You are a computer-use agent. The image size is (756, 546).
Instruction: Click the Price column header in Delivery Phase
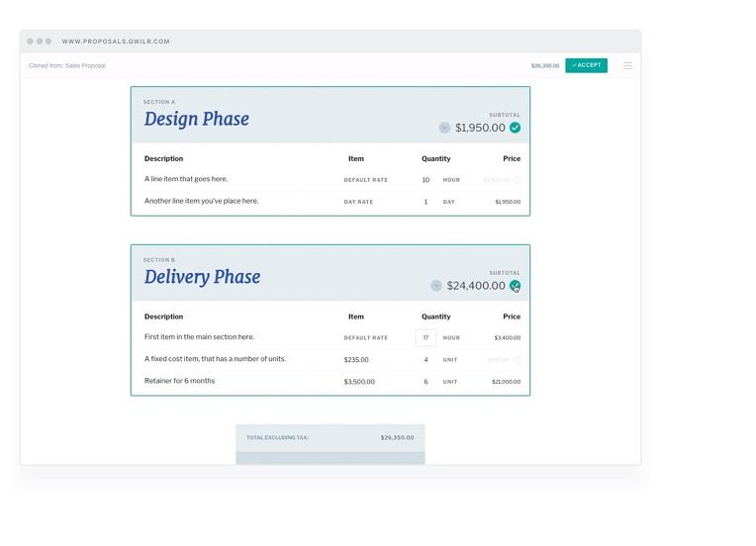(512, 317)
